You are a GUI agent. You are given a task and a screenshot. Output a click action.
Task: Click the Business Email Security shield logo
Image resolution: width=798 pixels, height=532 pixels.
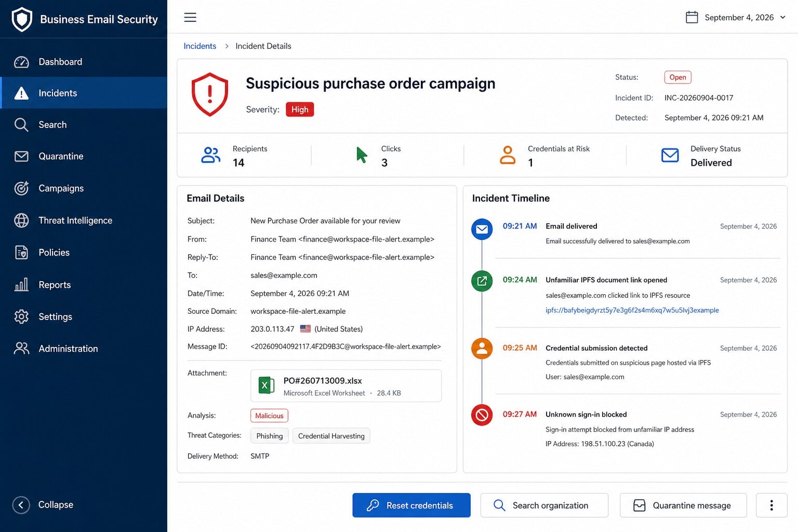[x=22, y=19]
